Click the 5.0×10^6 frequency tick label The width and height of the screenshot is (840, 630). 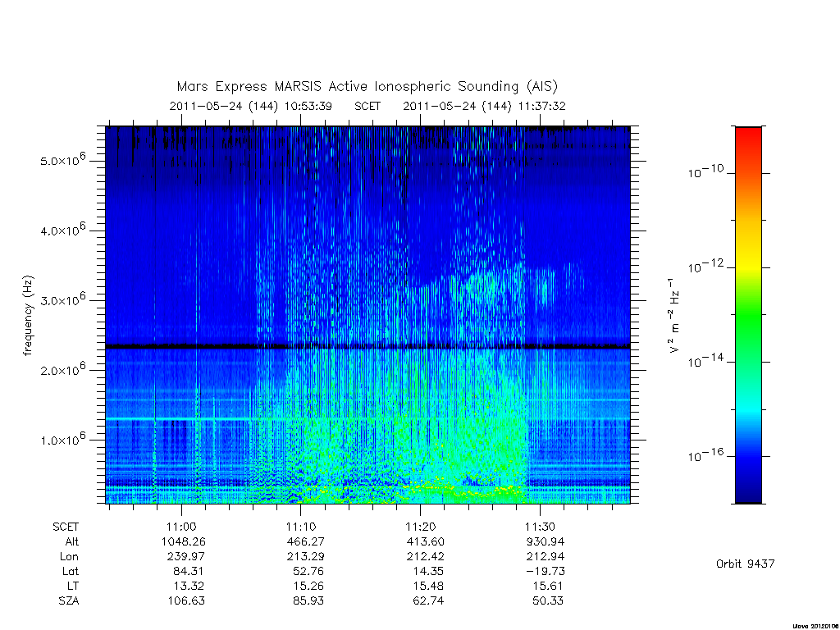62,160
